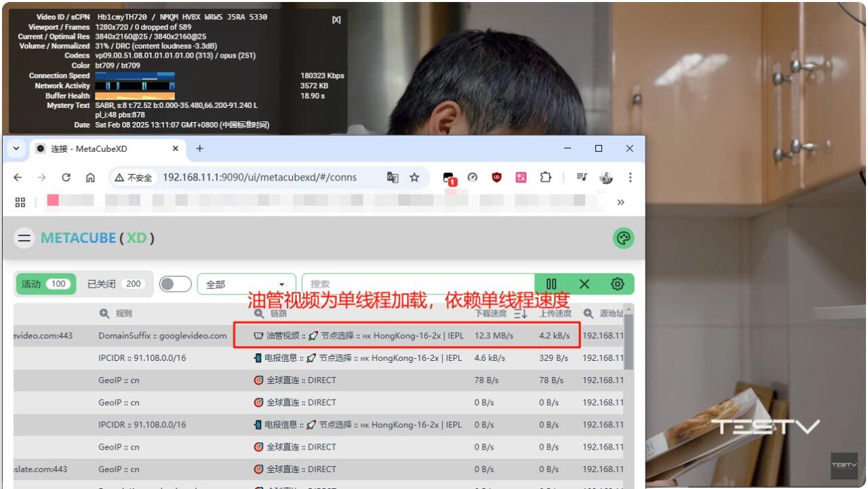Screen dimensions: 868x489
Task: Pause connection list refreshing
Action: [x=551, y=284]
